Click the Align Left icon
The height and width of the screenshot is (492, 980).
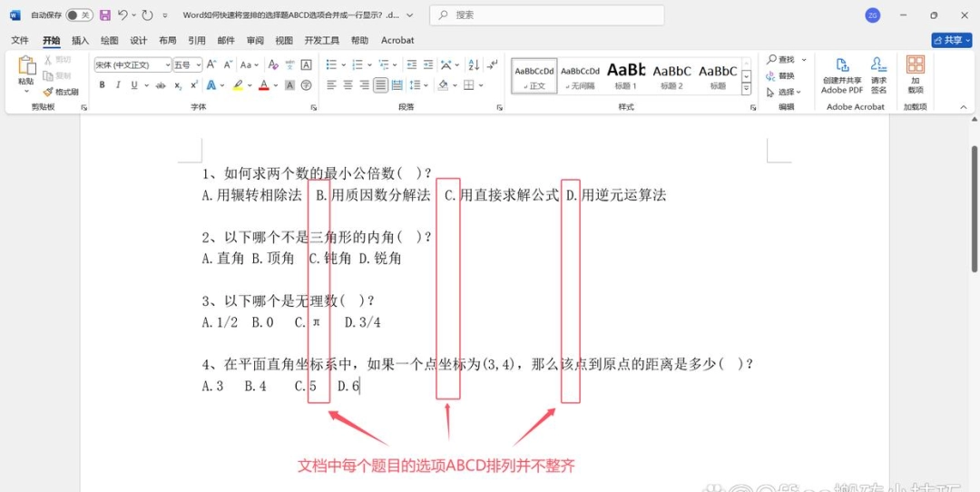pyautogui.click(x=331, y=85)
